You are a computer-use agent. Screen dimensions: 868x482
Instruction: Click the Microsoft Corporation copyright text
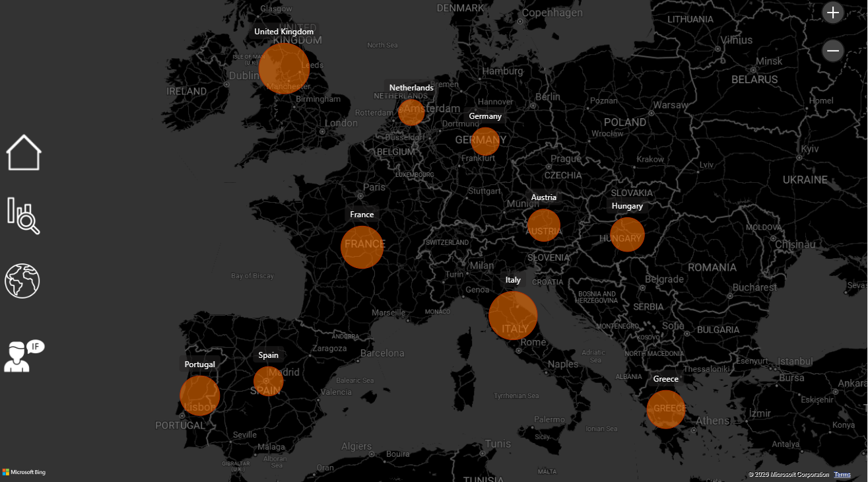click(789, 475)
